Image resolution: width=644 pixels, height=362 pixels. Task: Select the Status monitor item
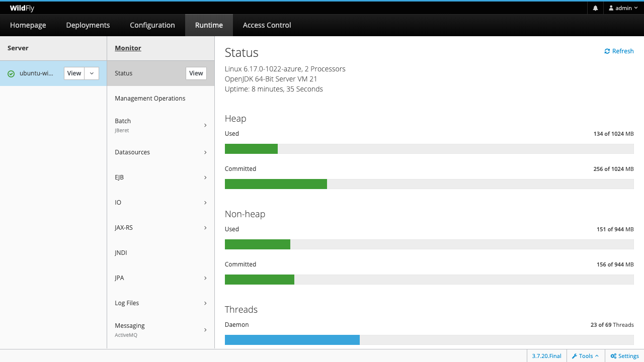(x=160, y=73)
